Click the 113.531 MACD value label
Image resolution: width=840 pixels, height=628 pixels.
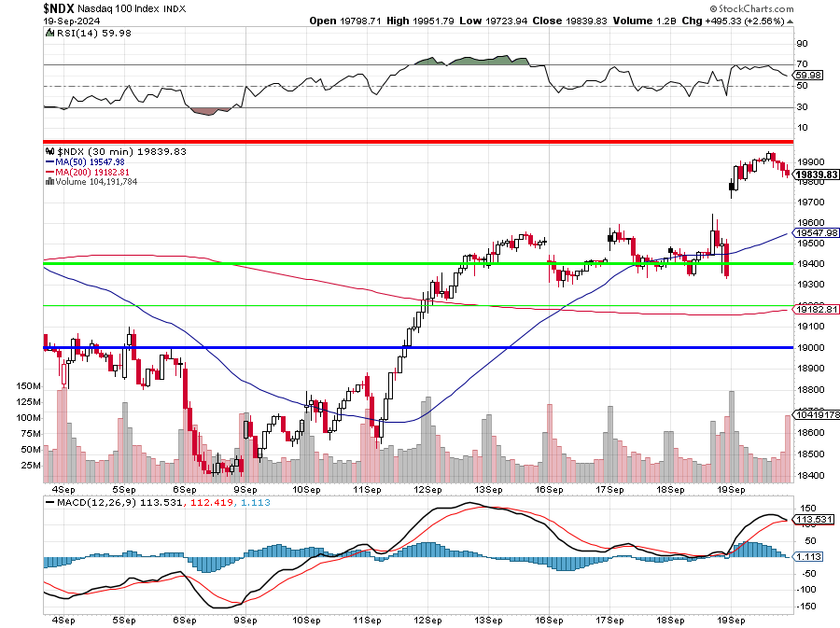tap(815, 519)
